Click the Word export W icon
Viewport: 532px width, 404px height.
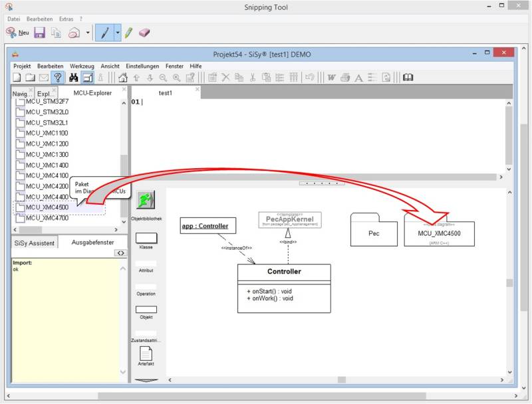tap(331, 78)
